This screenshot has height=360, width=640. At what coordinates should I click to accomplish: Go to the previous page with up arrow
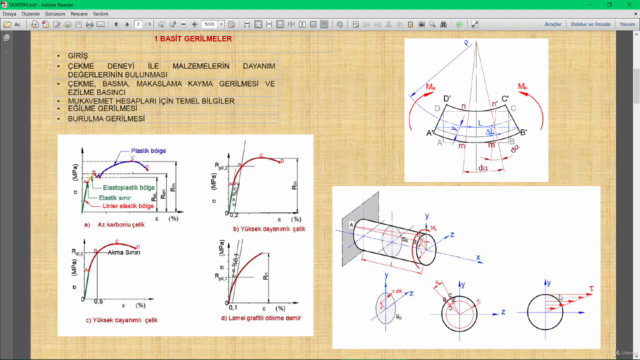[x=116, y=24]
